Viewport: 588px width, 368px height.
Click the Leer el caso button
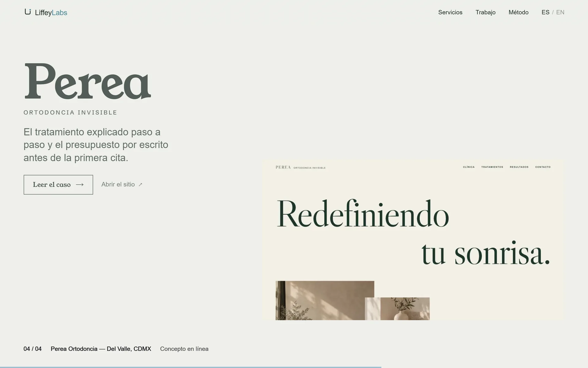[58, 185]
